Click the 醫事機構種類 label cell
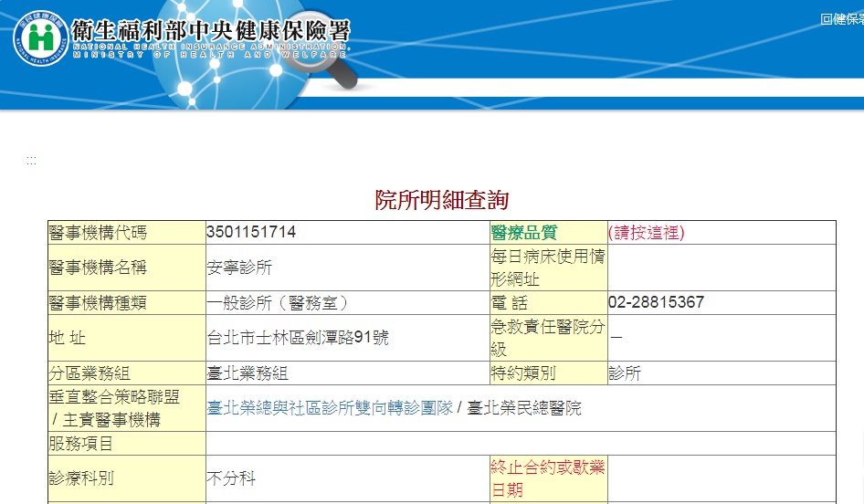The height and width of the screenshot is (504, 864). [127, 303]
